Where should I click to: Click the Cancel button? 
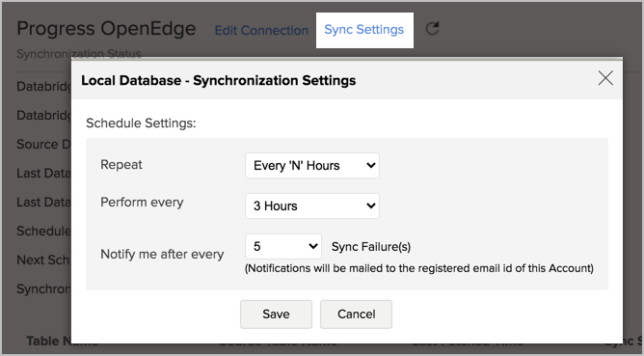tap(356, 315)
